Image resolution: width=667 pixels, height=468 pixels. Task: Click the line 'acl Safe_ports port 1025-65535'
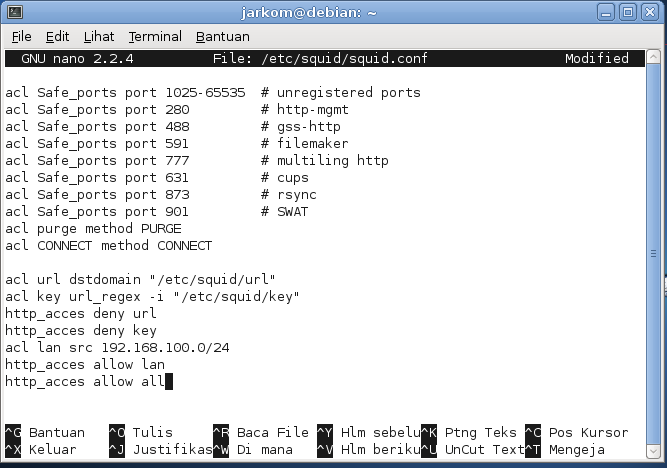[x=213, y=93]
